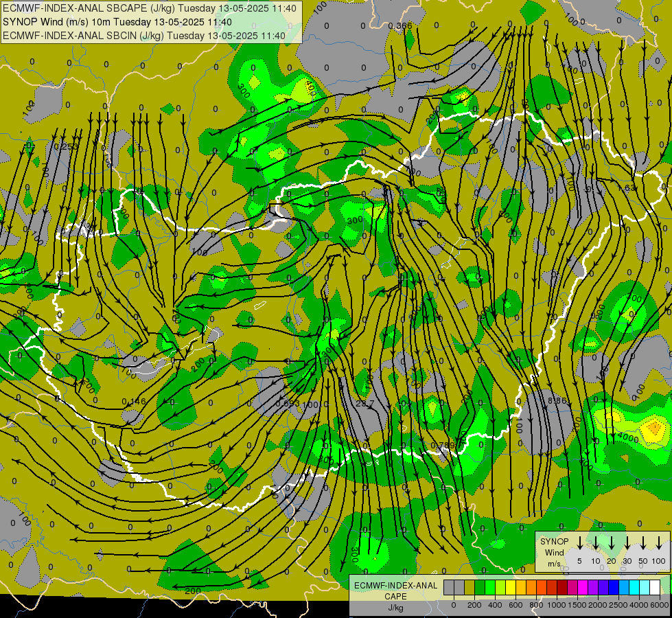Click the 'CAPE' label in color legend
This screenshot has height=618, width=672.
pyautogui.click(x=395, y=597)
